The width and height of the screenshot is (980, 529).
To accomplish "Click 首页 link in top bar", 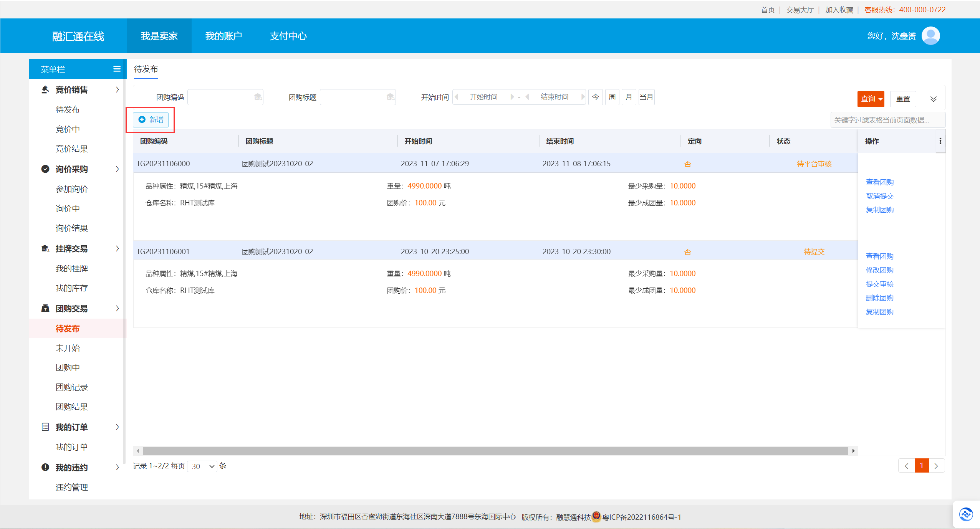I will tap(768, 10).
